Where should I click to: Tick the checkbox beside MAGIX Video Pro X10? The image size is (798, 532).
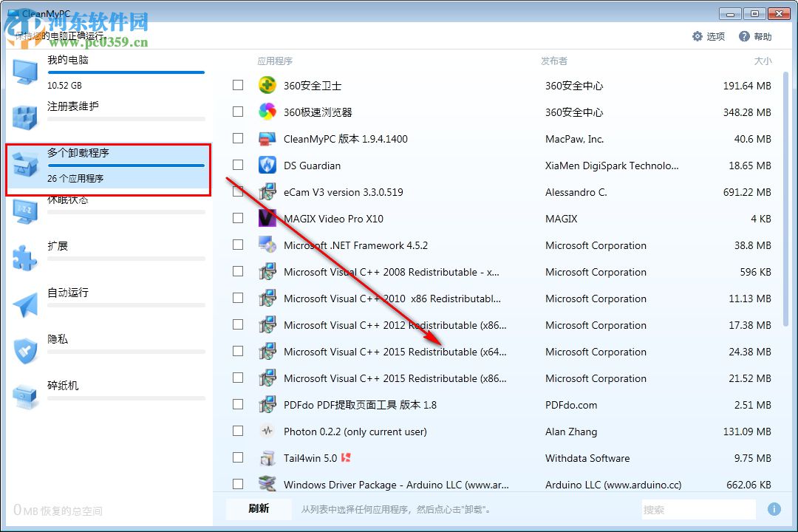[x=237, y=218]
